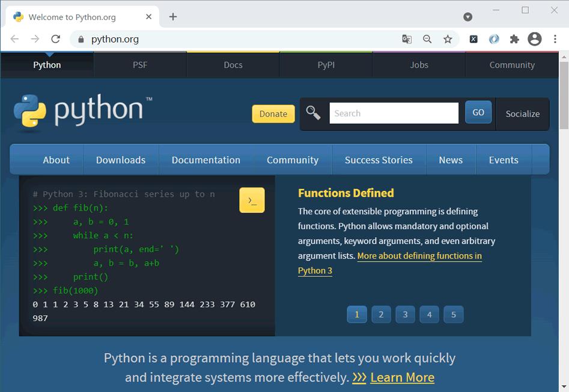The image size is (569, 392).
Task: Click the zoom magnifier icon in address bar
Action: [x=427, y=39]
